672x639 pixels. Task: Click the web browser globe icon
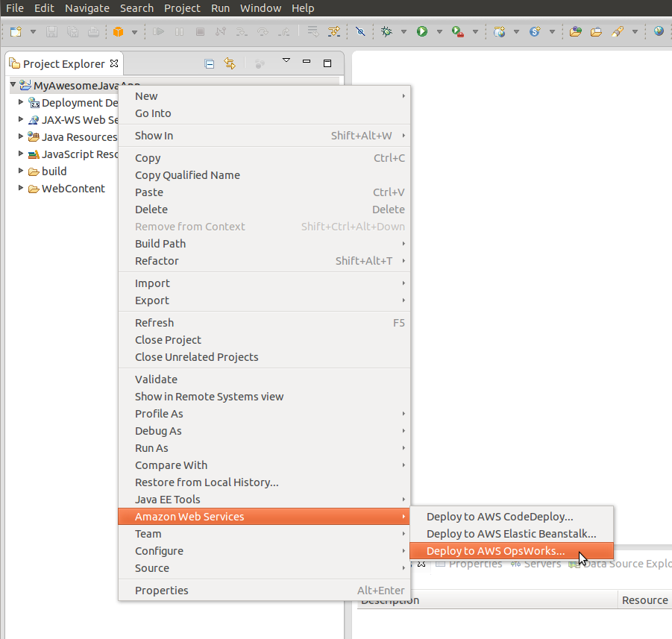(x=659, y=31)
